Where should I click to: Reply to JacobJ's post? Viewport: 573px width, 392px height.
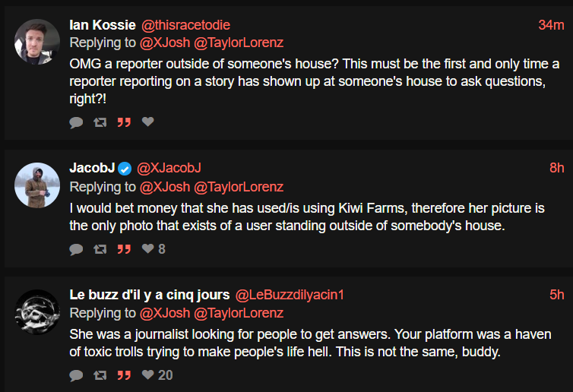click(x=76, y=249)
